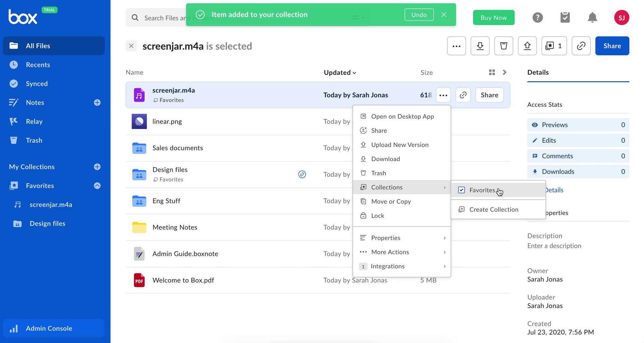The height and width of the screenshot is (343, 644).
Task: Click the collections button showing 1
Action: pos(554,46)
